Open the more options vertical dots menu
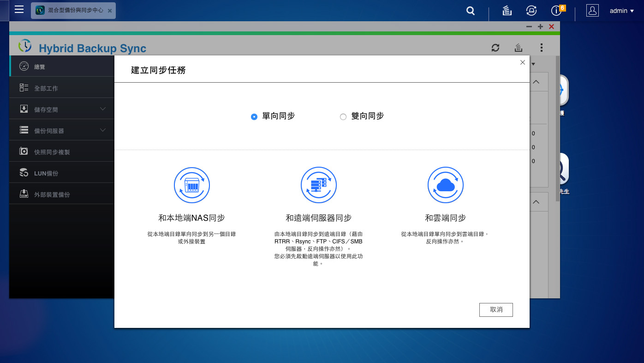 click(x=542, y=48)
